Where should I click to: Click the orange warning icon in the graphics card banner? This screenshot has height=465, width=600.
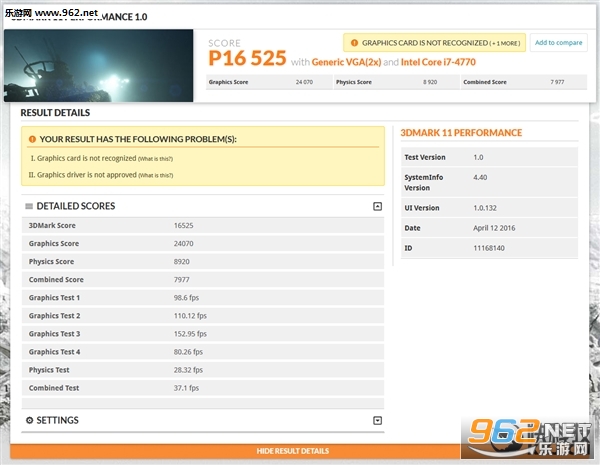coord(354,43)
